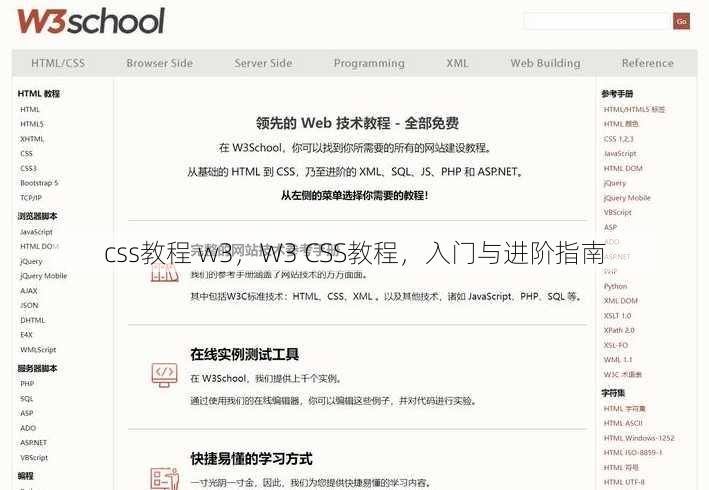Click the books reference manual icon
The width and height of the screenshot is (709, 490).
163,273
